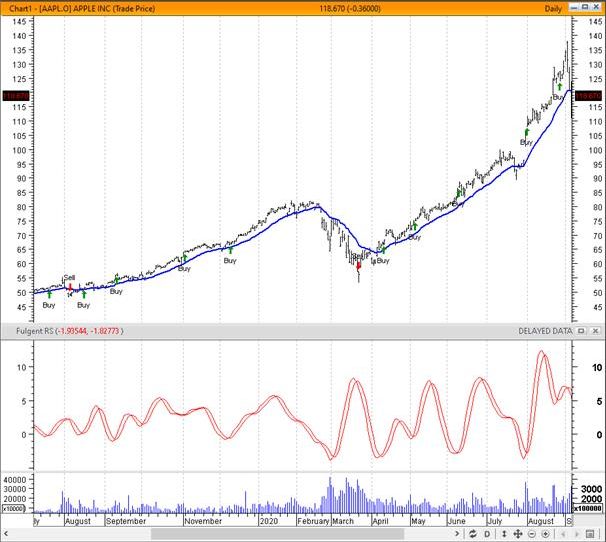The height and width of the screenshot is (542, 606).
Task: Toggle the x100000 volume scale box
Action: (x=587, y=509)
